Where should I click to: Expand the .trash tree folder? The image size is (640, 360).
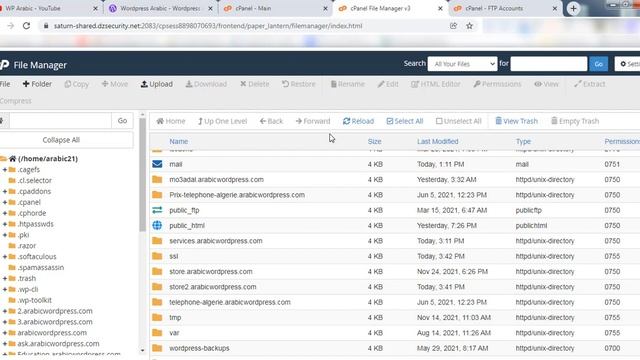(5, 278)
